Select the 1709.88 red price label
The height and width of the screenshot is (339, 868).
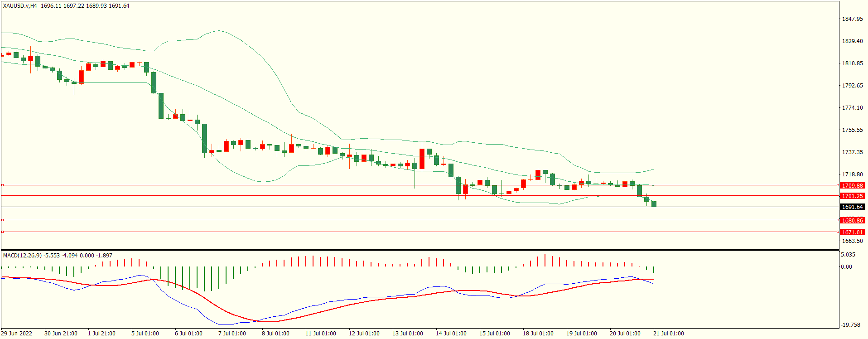pyautogui.click(x=852, y=185)
